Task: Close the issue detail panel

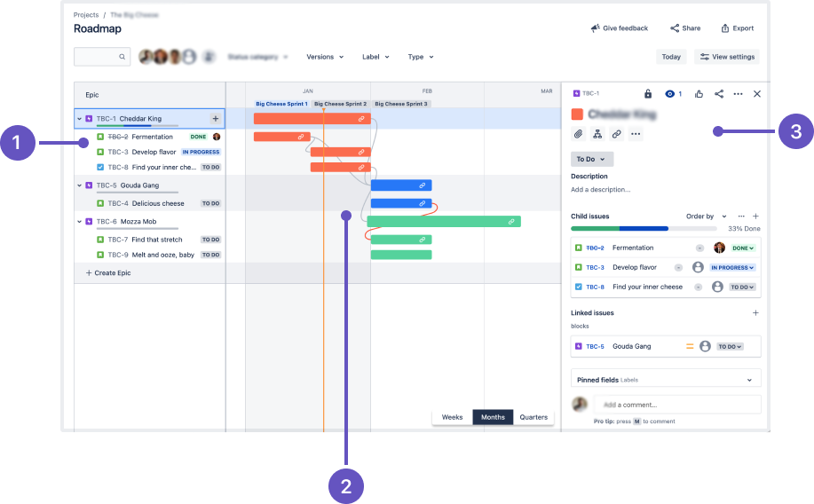Action: click(x=757, y=94)
